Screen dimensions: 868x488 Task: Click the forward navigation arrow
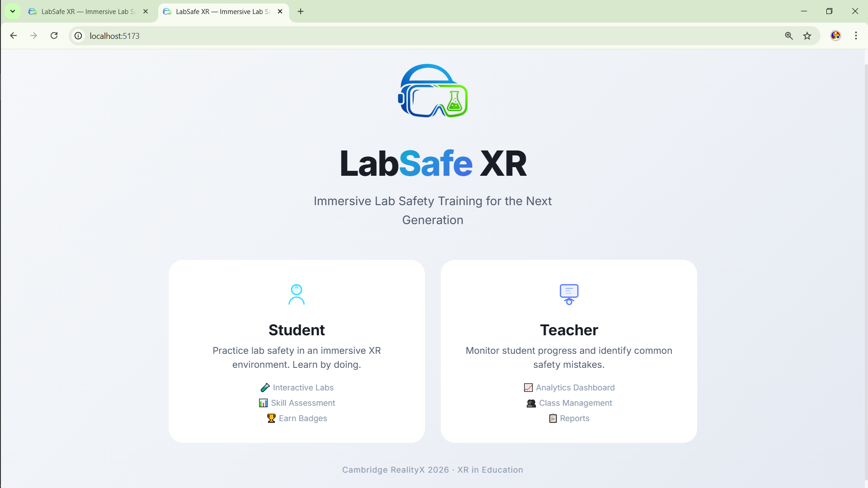(33, 36)
